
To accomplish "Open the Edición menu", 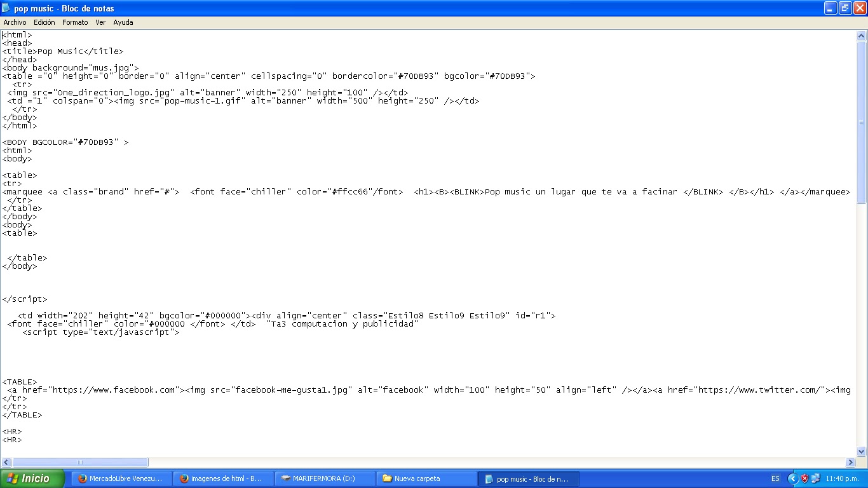I will [44, 22].
